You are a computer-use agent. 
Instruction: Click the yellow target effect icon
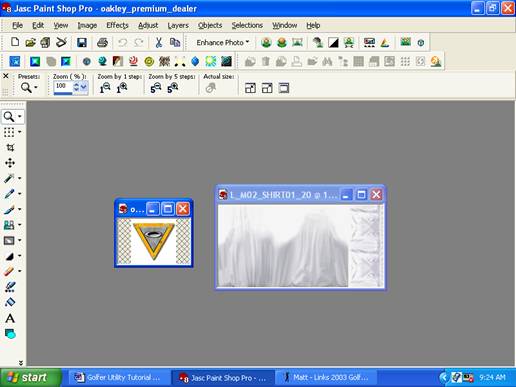click(149, 61)
